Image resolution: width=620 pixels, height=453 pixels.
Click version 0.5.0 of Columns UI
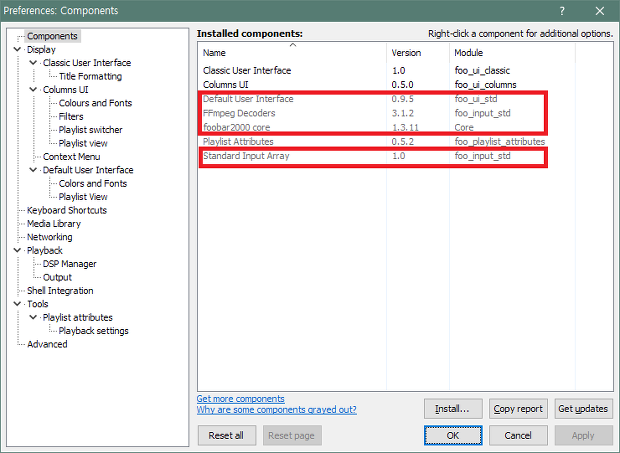coord(402,85)
